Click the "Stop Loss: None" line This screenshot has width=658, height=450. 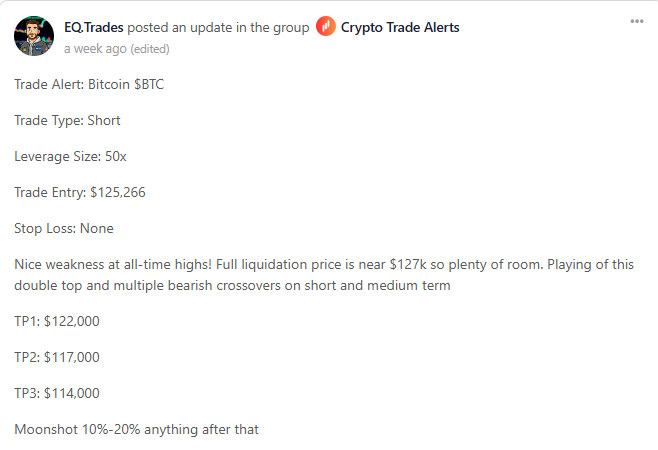point(64,228)
